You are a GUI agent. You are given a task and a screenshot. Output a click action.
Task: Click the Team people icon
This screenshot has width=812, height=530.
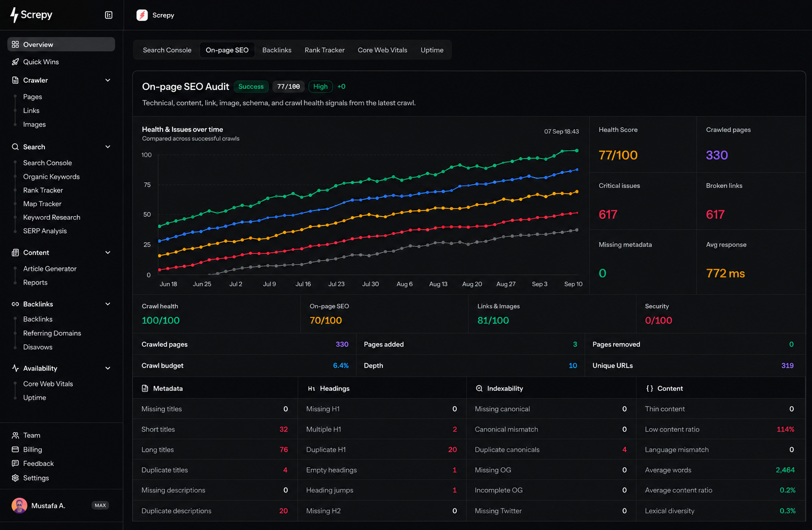(15, 435)
